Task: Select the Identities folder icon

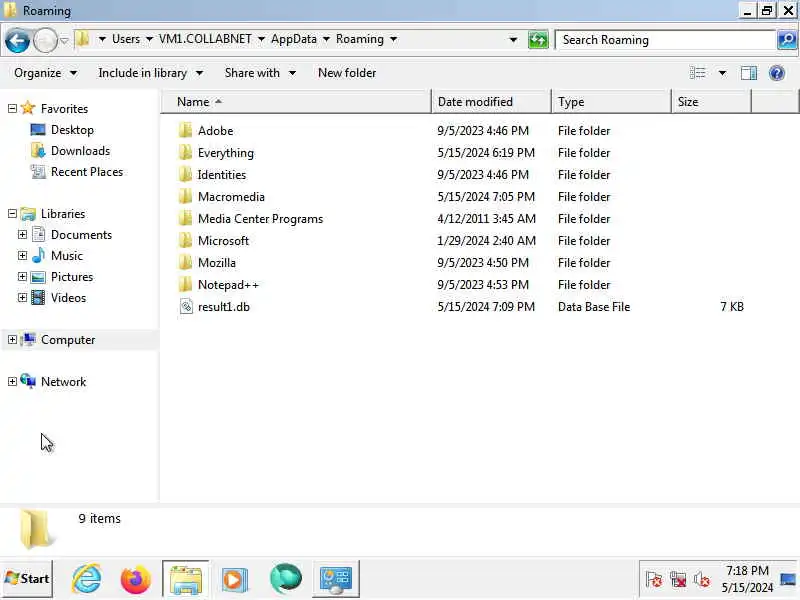Action: [186, 174]
